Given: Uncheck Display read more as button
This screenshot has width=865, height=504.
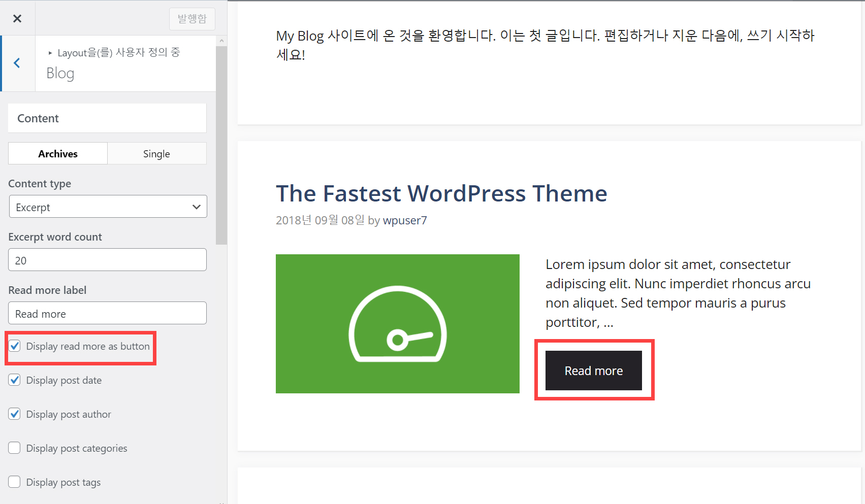Looking at the screenshot, I should [15, 346].
